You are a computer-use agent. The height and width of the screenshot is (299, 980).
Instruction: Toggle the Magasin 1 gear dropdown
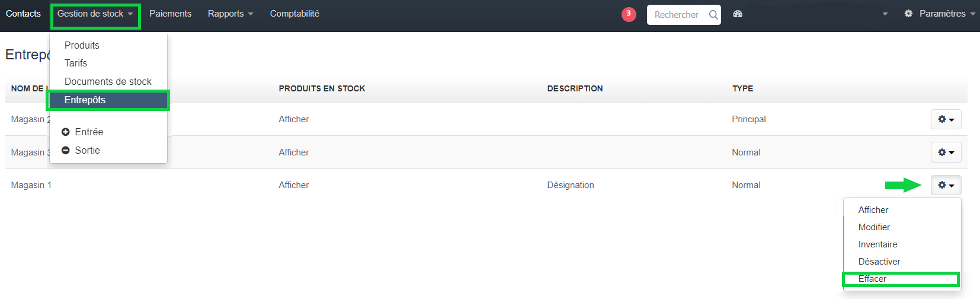point(946,185)
